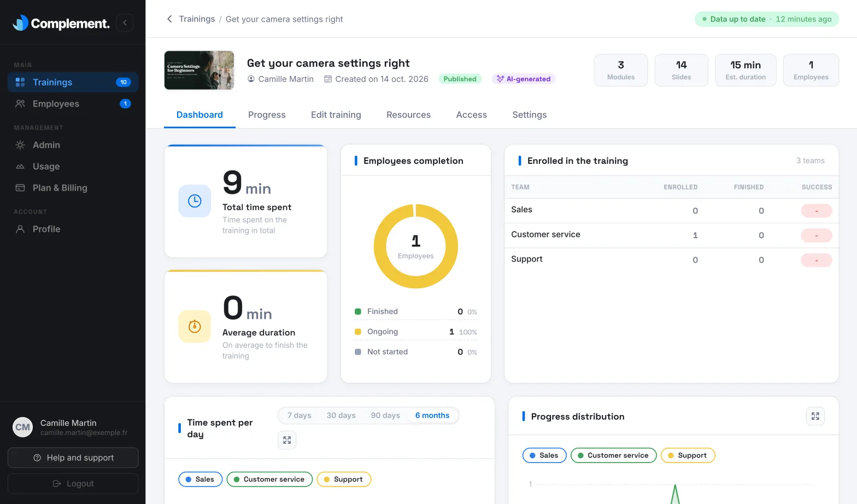Image resolution: width=857 pixels, height=504 pixels.
Task: Go to the Access tab
Action: 472,115
